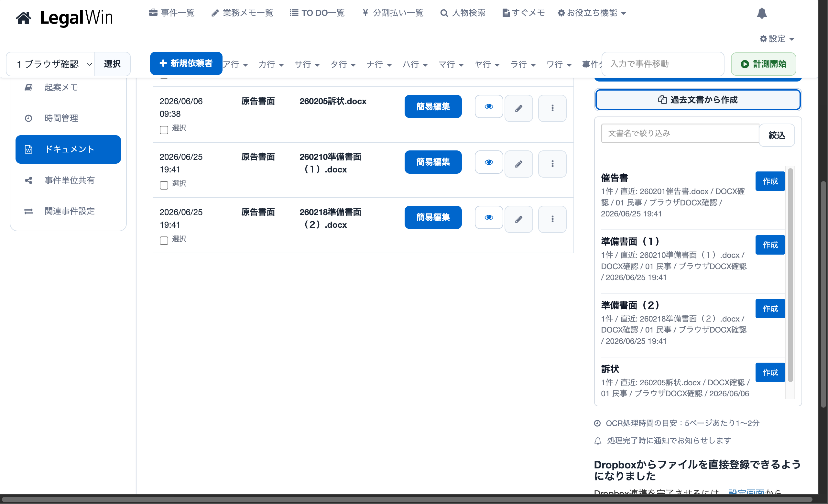
Task: Click 過去文書から作成 button
Action: tap(698, 99)
